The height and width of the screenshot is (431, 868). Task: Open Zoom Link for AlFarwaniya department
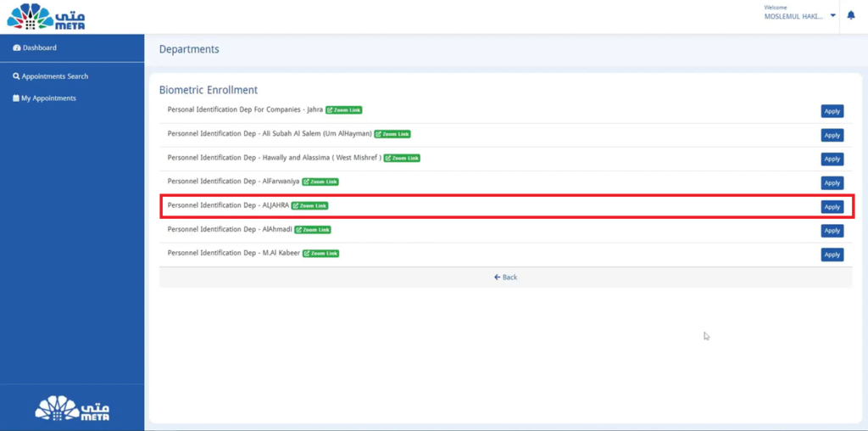coord(320,182)
